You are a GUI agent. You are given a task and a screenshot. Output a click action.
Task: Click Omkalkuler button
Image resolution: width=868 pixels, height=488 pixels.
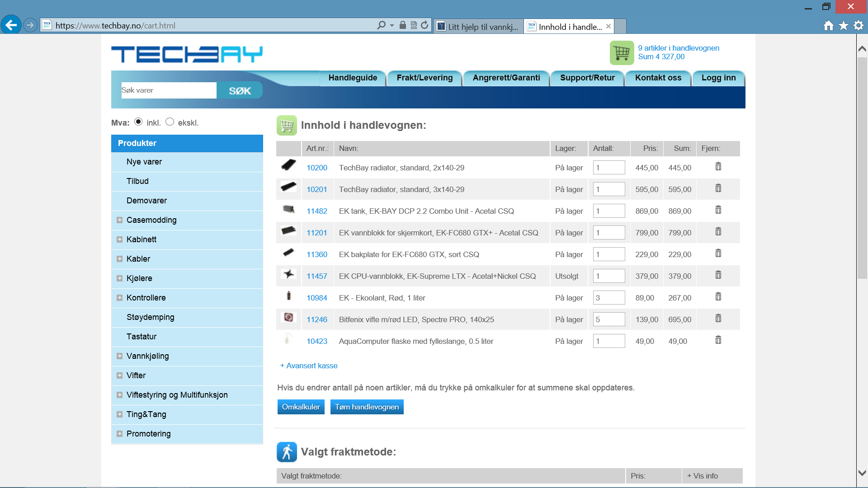click(x=301, y=407)
